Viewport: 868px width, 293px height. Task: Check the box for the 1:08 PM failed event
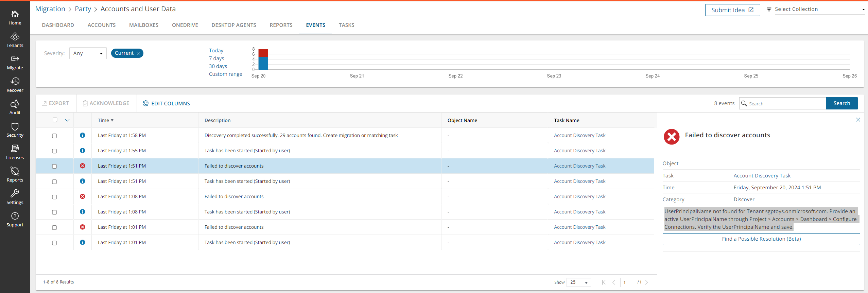pyautogui.click(x=54, y=197)
